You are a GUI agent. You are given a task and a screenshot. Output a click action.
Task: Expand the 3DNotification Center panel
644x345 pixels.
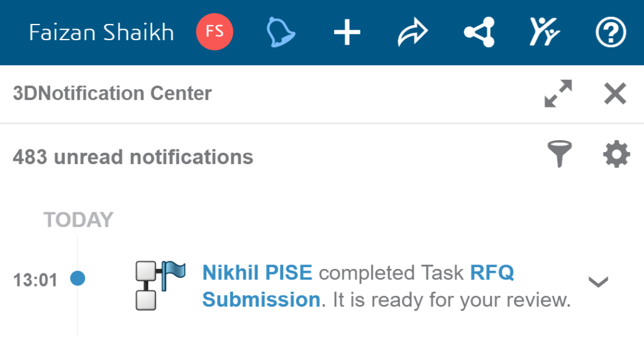[x=558, y=94]
